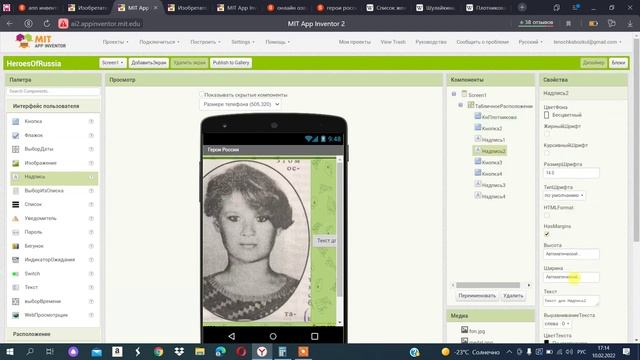
Task: Select Кнопка3 in components tree
Action: click(x=488, y=162)
